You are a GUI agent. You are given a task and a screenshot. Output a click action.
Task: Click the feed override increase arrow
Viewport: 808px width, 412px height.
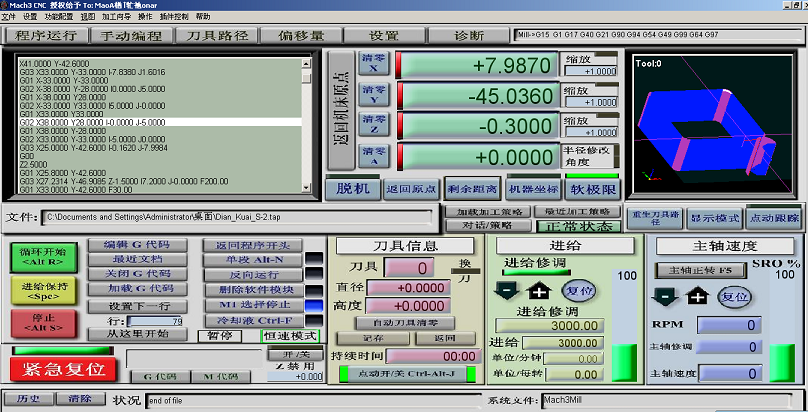pyautogui.click(x=538, y=291)
